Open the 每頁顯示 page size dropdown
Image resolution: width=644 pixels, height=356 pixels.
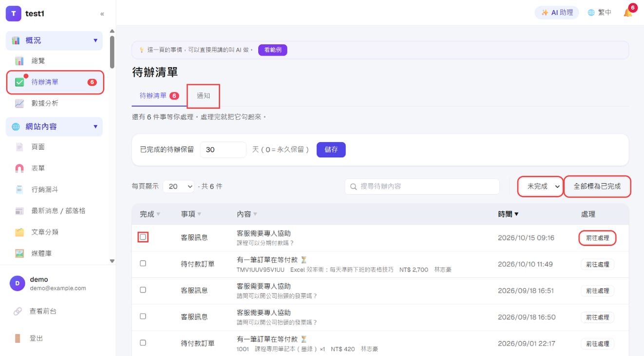point(178,187)
